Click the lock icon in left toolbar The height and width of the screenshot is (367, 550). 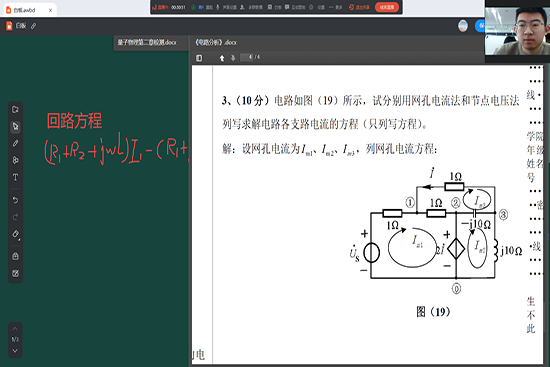[15, 256]
